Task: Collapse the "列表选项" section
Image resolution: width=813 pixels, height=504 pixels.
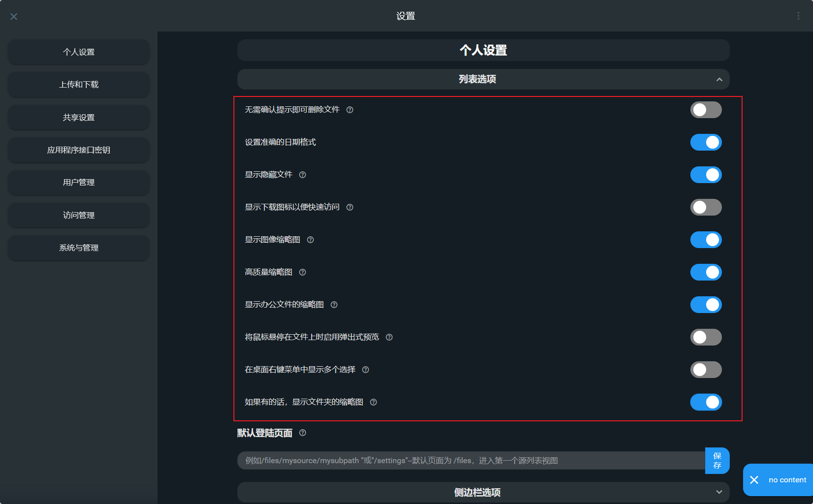Action: (719, 79)
